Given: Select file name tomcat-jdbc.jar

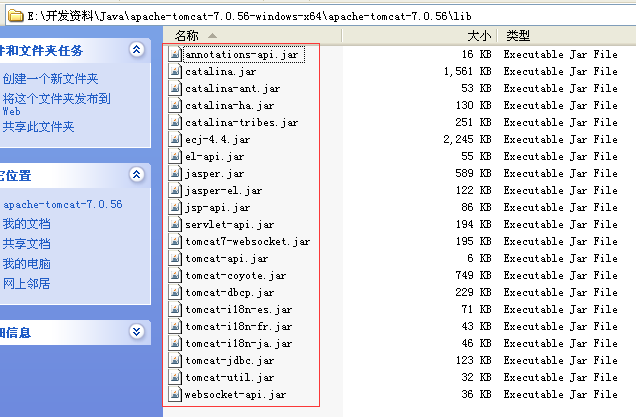Looking at the screenshot, I should coord(230,361).
